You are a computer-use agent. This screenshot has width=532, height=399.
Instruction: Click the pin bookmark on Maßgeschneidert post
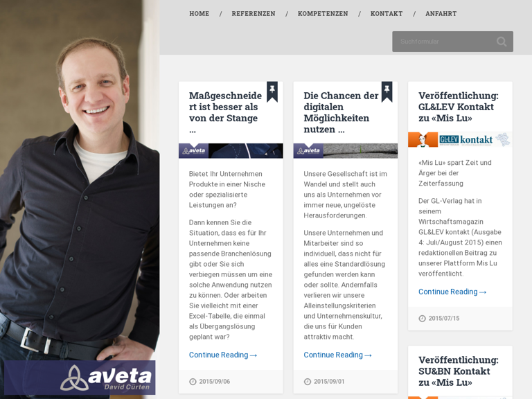click(272, 91)
